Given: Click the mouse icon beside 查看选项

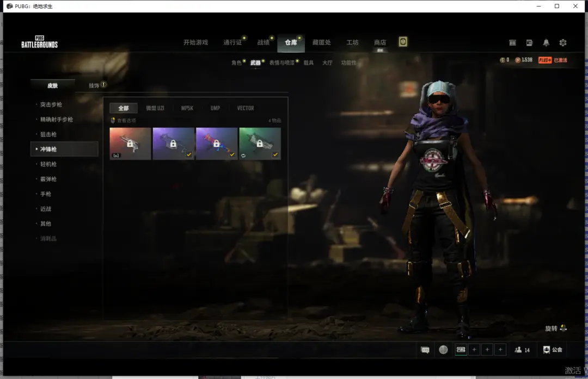Looking at the screenshot, I should [113, 120].
